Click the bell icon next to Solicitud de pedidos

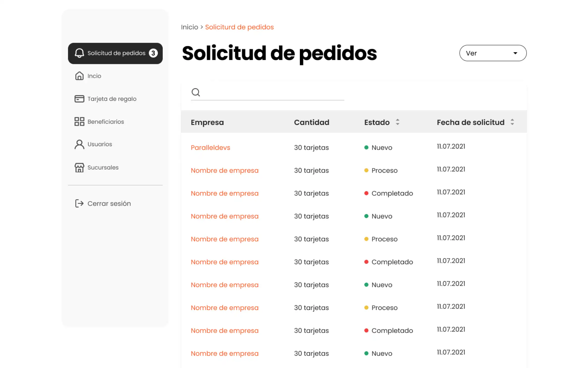pyautogui.click(x=79, y=53)
